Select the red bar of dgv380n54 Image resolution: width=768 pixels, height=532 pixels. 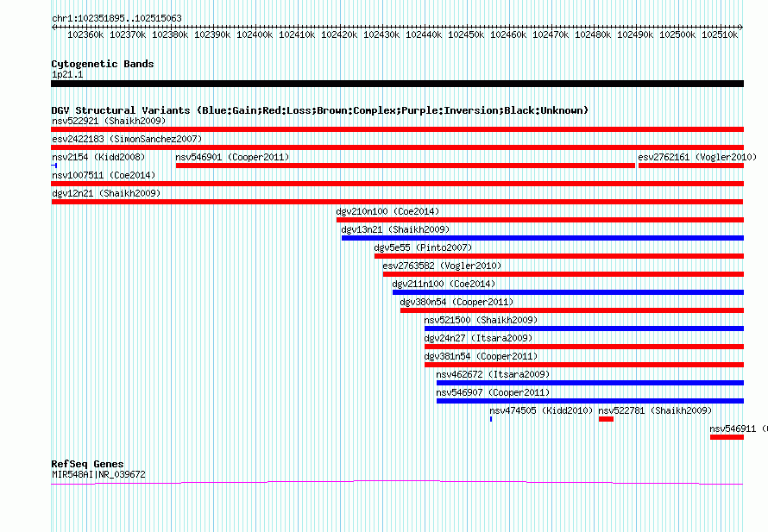pyautogui.click(x=572, y=310)
